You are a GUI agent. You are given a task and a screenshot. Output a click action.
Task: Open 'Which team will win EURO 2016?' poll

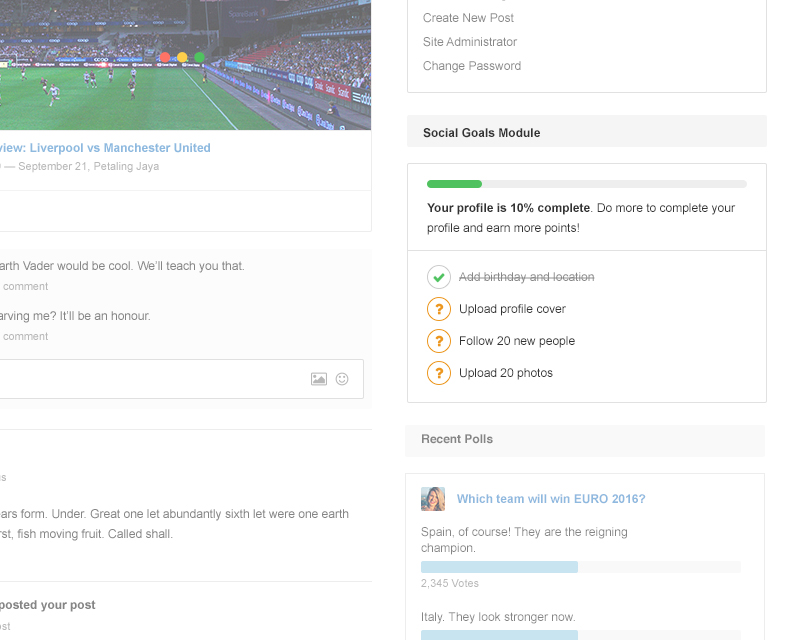[551, 499]
